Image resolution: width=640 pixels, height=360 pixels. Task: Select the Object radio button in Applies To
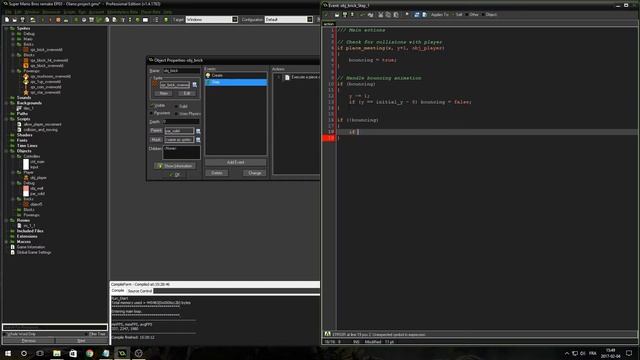(x=483, y=15)
